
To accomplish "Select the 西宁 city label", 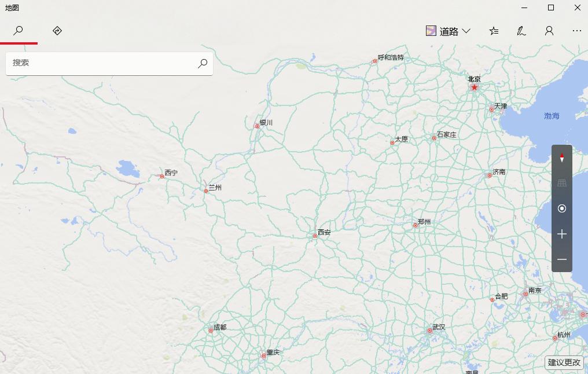I will coord(171,173).
